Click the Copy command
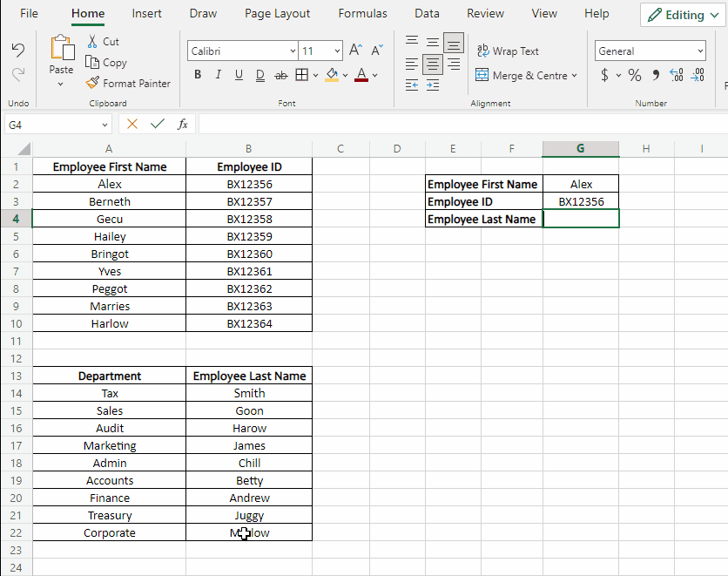The image size is (728, 576). point(106,62)
